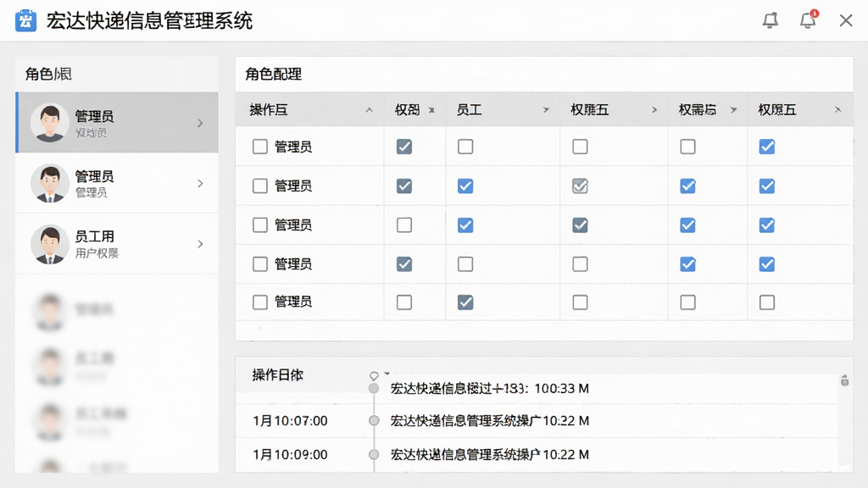Viewport: 868px width, 488px height.
Task: Open the bell icon with red badge
Action: click(x=808, y=20)
